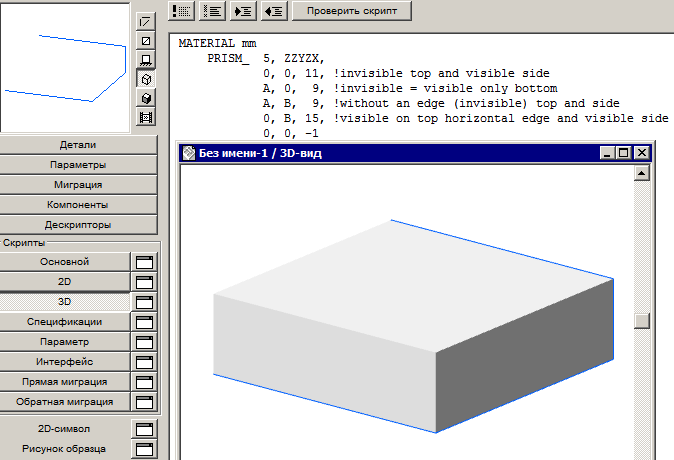Click the line 'A, B, 9, !without an edge'
The width and height of the screenshot is (674, 460).
click(441, 104)
